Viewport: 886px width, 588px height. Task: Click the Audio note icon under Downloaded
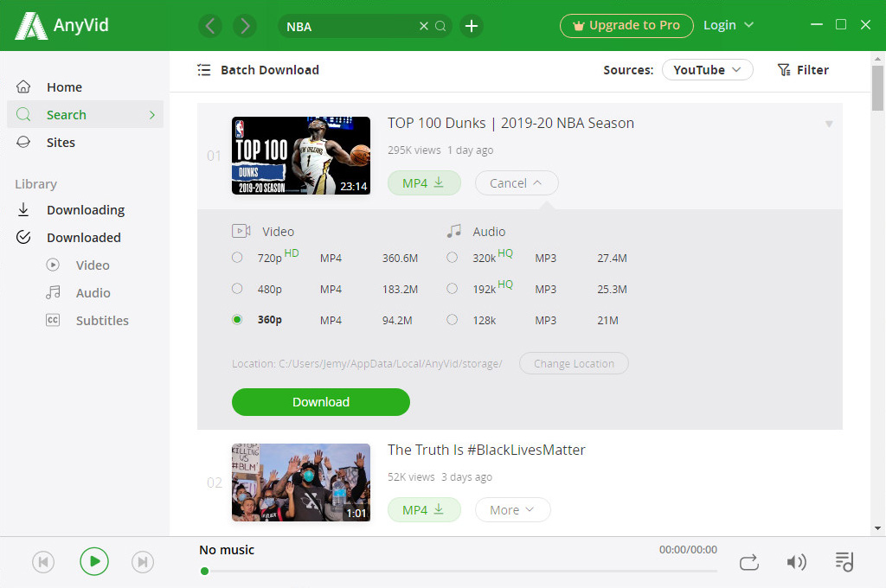53,292
